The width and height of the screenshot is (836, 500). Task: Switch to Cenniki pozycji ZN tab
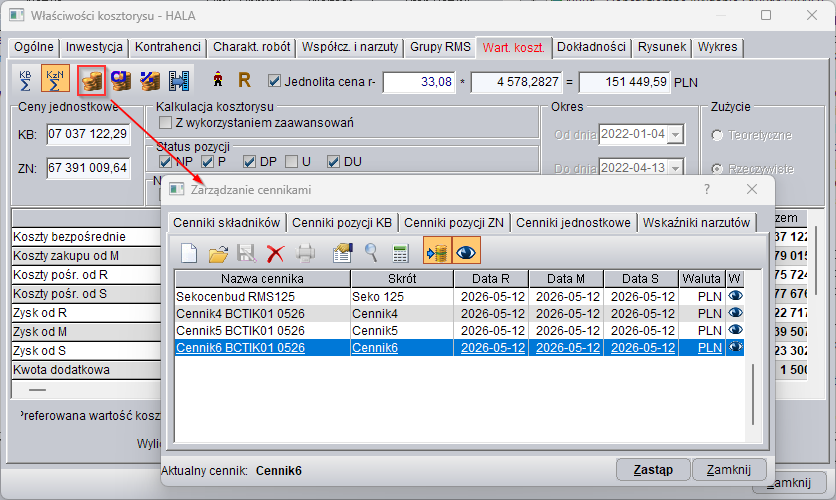tap(454, 223)
